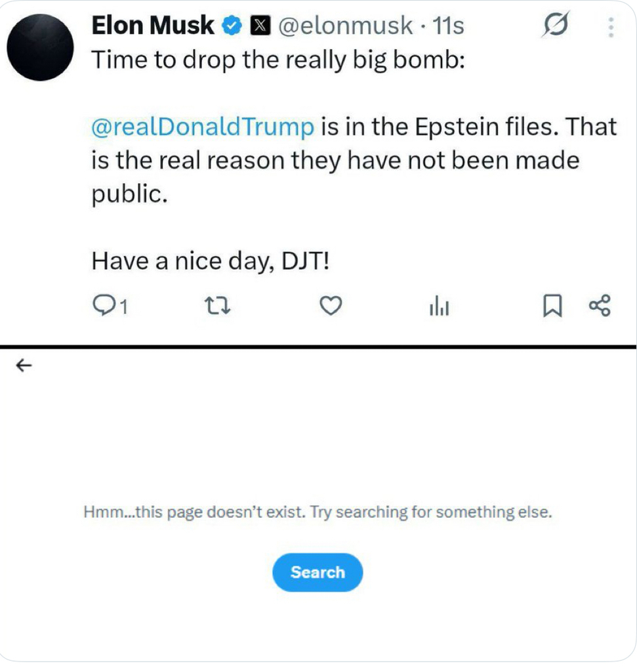637x672 pixels.
Task: Click the reply speech bubble icon
Action: [x=104, y=306]
